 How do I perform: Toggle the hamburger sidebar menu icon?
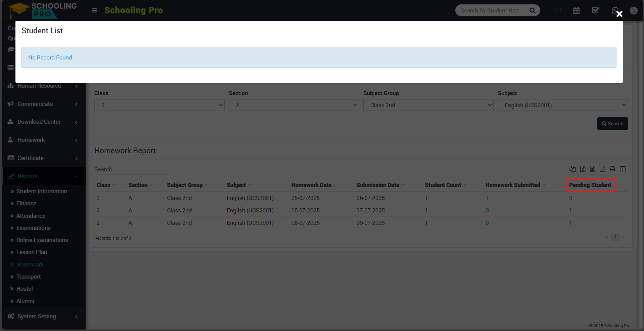94,10
